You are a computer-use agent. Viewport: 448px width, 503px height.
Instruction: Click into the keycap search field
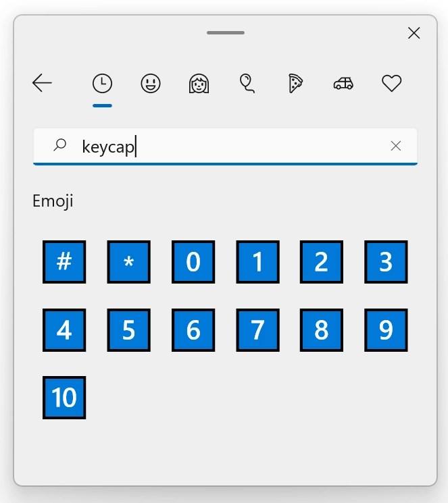coord(225,147)
